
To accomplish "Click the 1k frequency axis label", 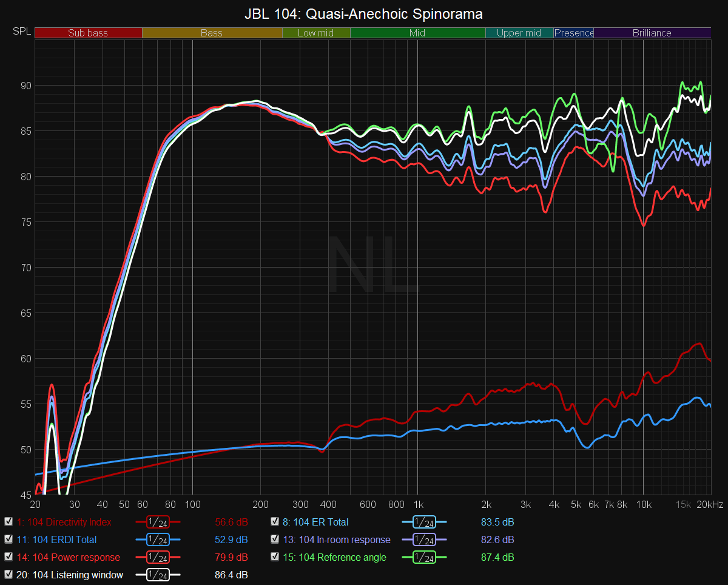I will click(417, 505).
